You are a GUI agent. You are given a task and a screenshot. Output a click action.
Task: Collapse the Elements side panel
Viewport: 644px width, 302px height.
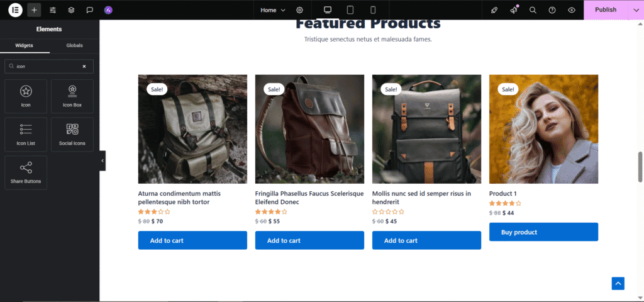103,161
